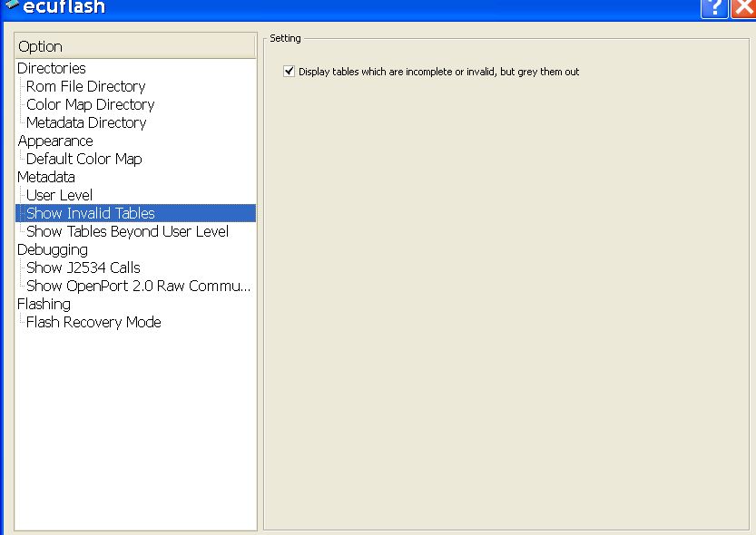This screenshot has height=535, width=756.
Task: Select Show OpenPort 2.0 Raw Communication option
Action: 138,286
